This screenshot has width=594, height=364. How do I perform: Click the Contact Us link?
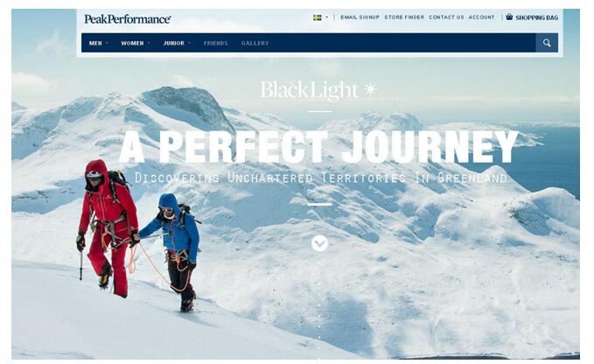click(446, 17)
